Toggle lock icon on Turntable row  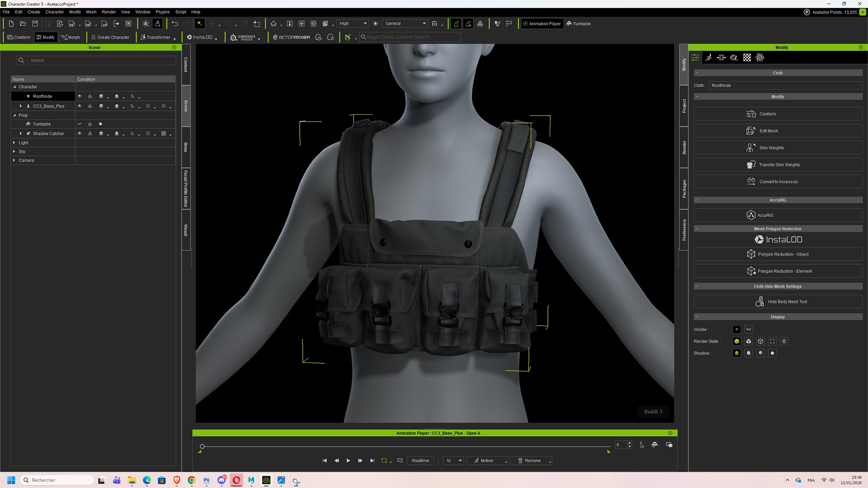pyautogui.click(x=90, y=124)
